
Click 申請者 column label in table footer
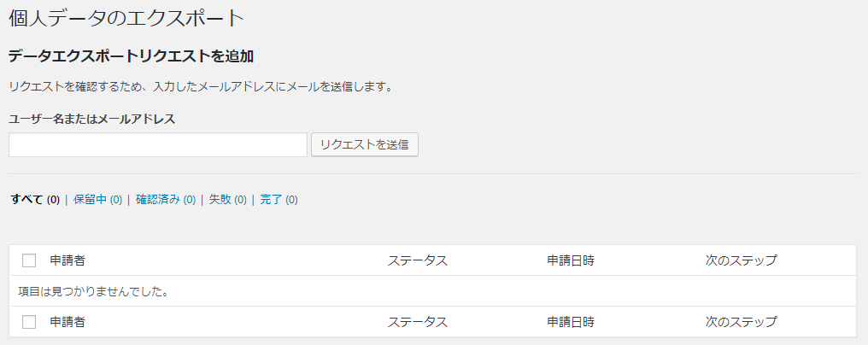(67, 322)
